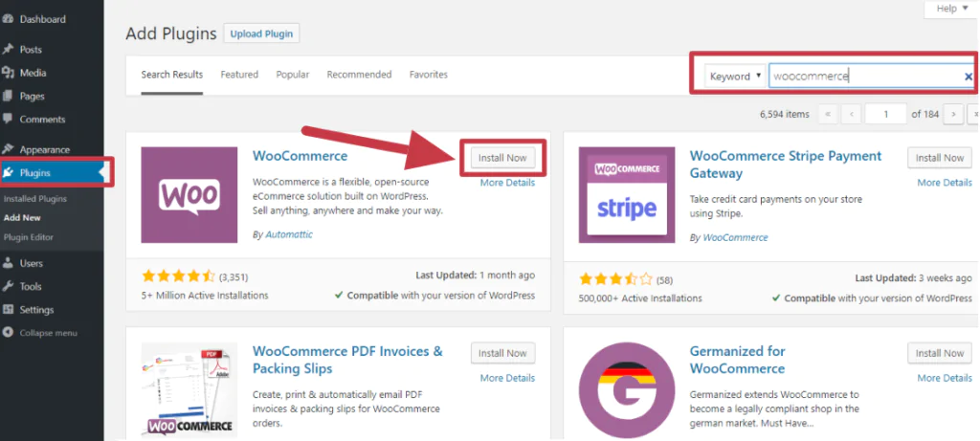This screenshot has width=980, height=441.
Task: Install the WooCommerce plugin now
Action: 502,158
